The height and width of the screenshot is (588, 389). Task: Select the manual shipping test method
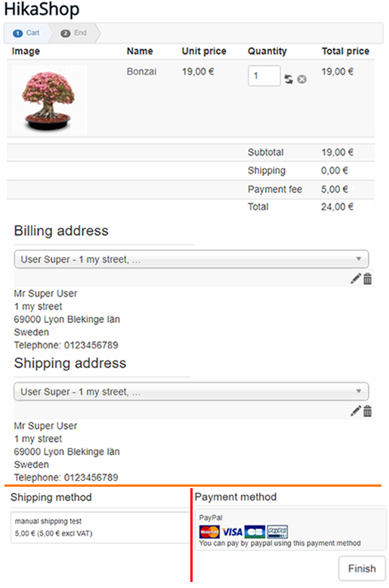[x=100, y=528]
